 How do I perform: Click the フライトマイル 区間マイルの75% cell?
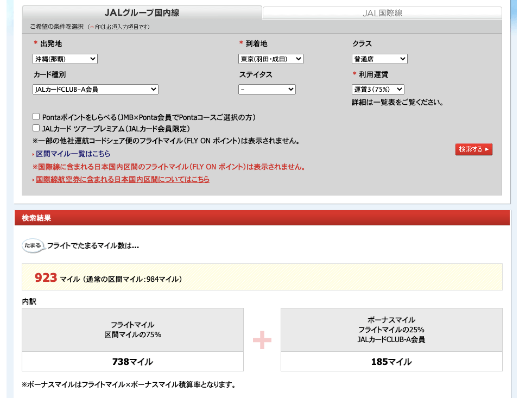tap(132, 330)
